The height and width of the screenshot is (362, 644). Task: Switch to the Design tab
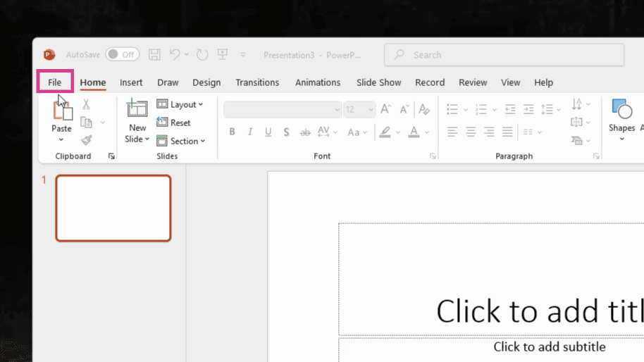206,82
